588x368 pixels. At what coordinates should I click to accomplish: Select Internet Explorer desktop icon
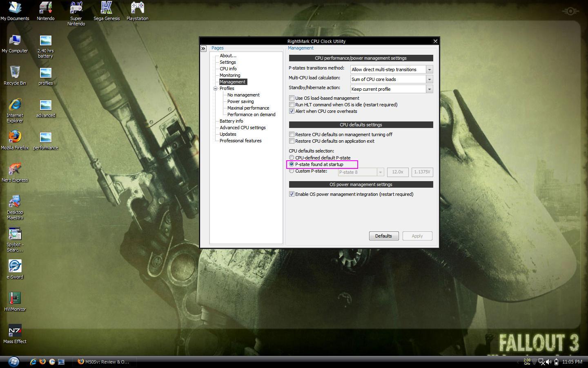[x=15, y=110]
